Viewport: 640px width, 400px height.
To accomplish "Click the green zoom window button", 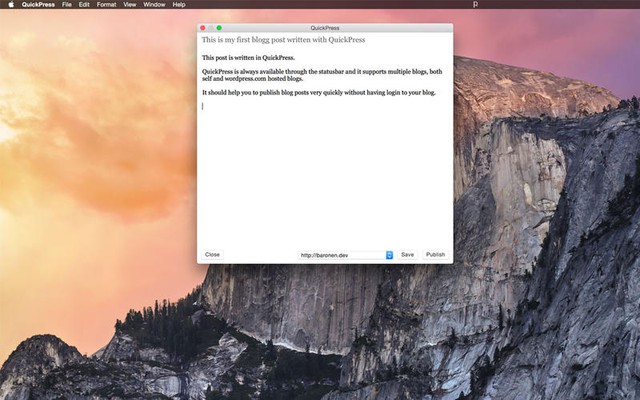I will pyautogui.click(x=219, y=28).
